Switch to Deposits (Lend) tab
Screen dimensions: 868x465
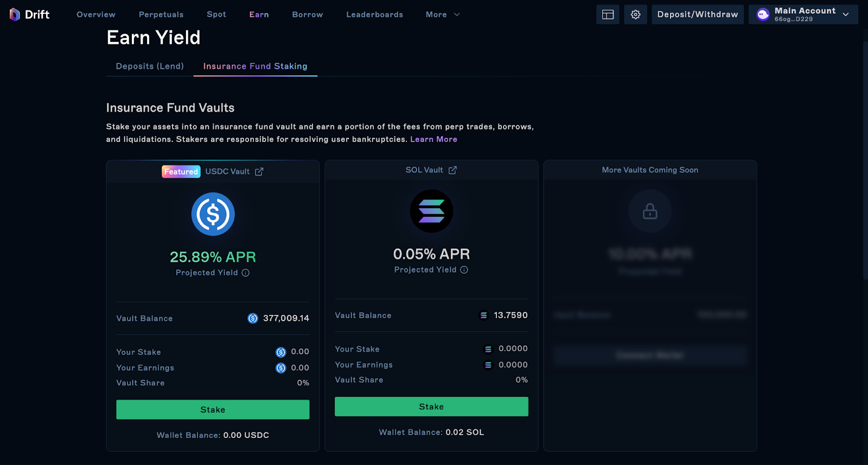(150, 66)
